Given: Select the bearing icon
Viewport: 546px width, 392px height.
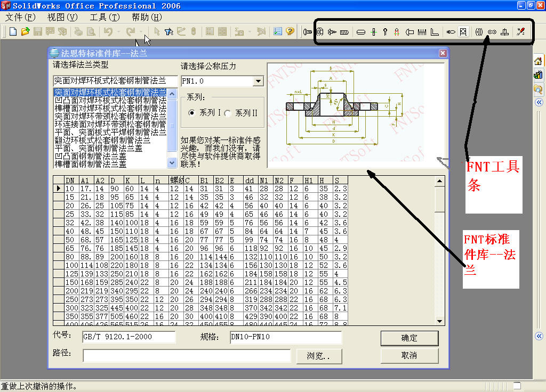Looking at the screenshot, I should [x=479, y=32].
